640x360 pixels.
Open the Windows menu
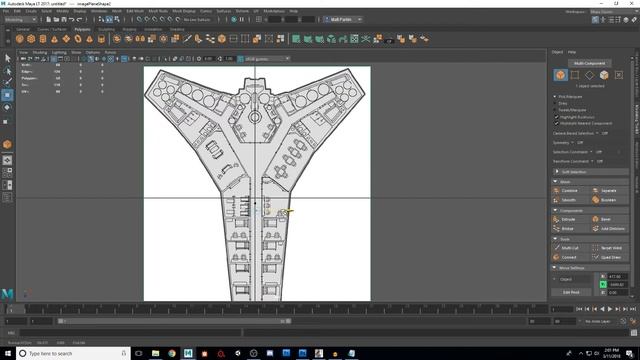pyautogui.click(x=99, y=11)
